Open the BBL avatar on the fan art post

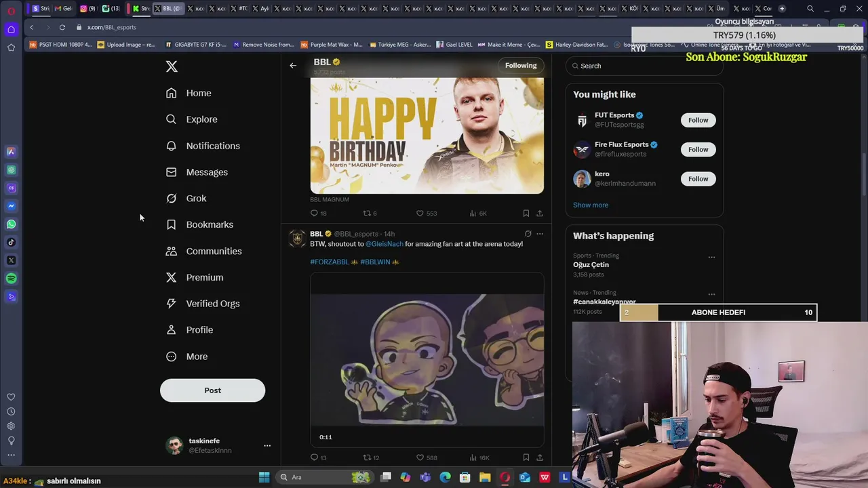click(x=297, y=238)
